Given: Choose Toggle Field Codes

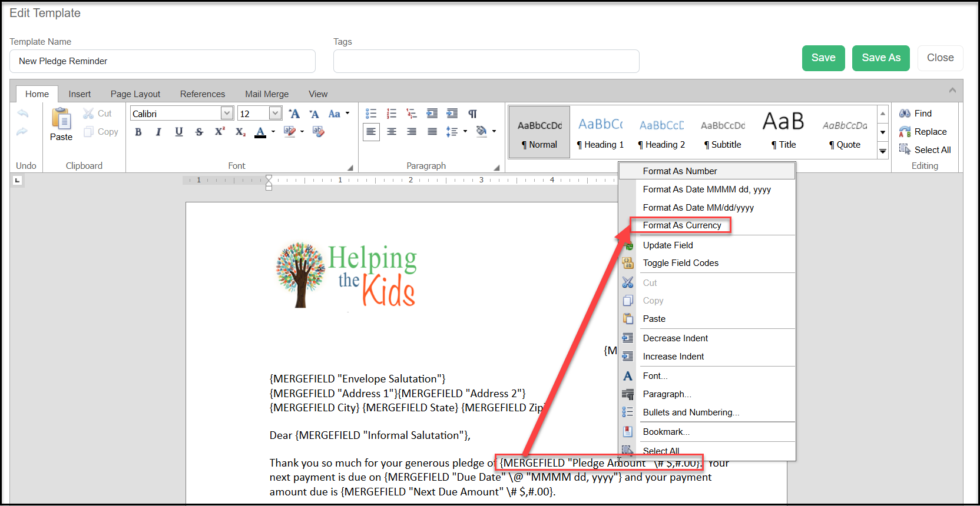Looking at the screenshot, I should (x=707, y=263).
